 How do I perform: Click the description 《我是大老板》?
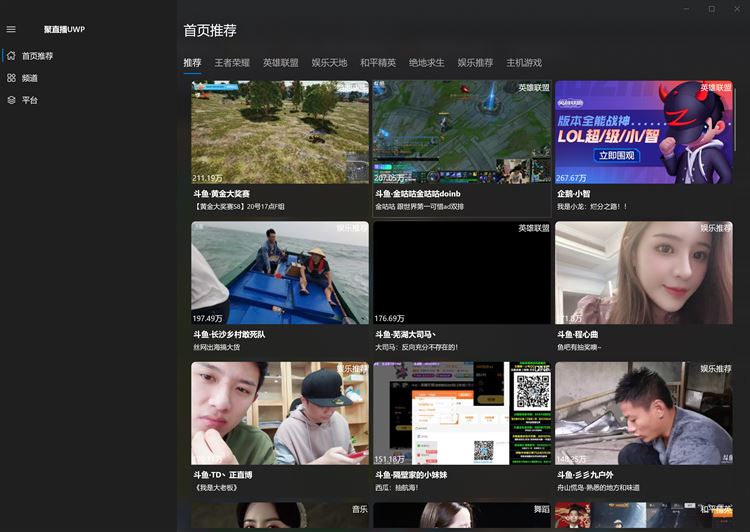tap(216, 488)
